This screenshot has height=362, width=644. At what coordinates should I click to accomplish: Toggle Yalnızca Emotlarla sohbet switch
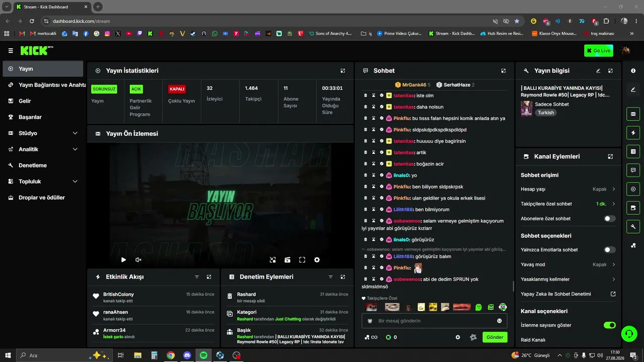609,250
